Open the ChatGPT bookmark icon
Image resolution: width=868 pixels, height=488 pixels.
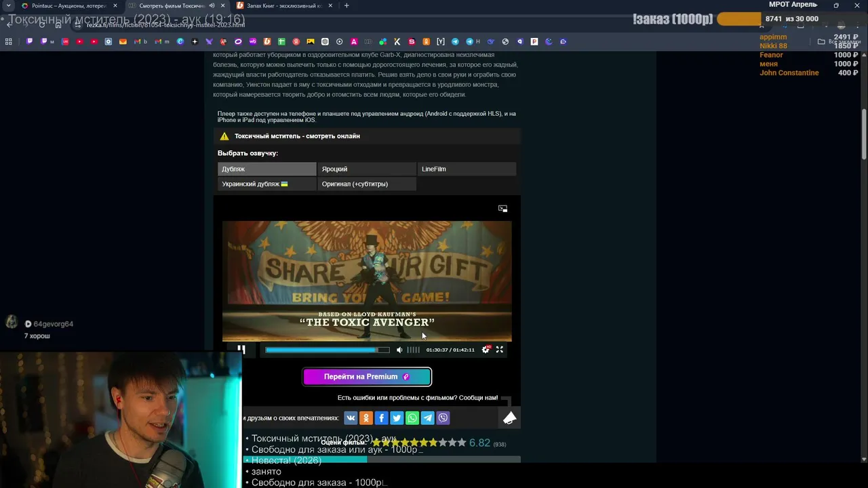click(x=325, y=41)
